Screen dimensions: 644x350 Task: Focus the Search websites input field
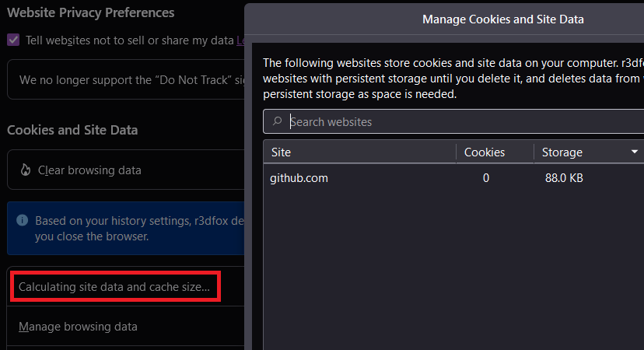(459, 121)
